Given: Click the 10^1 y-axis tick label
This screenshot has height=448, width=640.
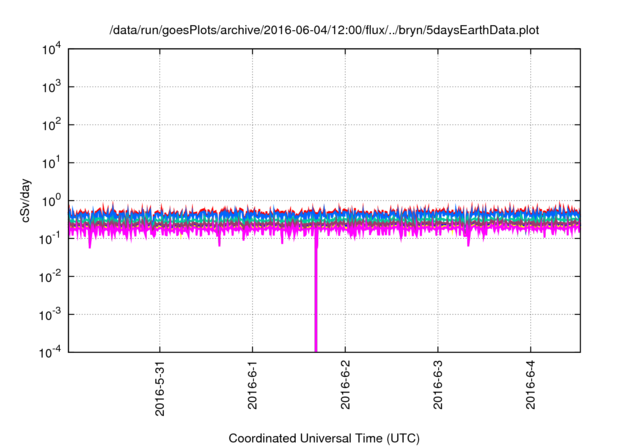Looking at the screenshot, I should 51,163.
